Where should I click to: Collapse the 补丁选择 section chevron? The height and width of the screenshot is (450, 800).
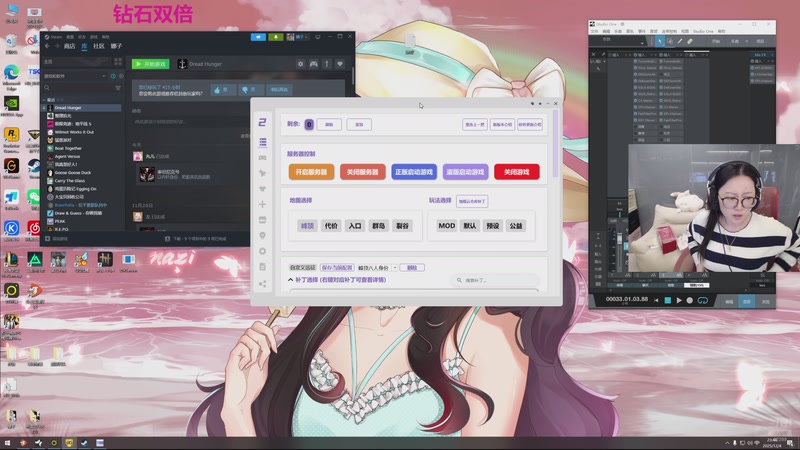click(290, 280)
